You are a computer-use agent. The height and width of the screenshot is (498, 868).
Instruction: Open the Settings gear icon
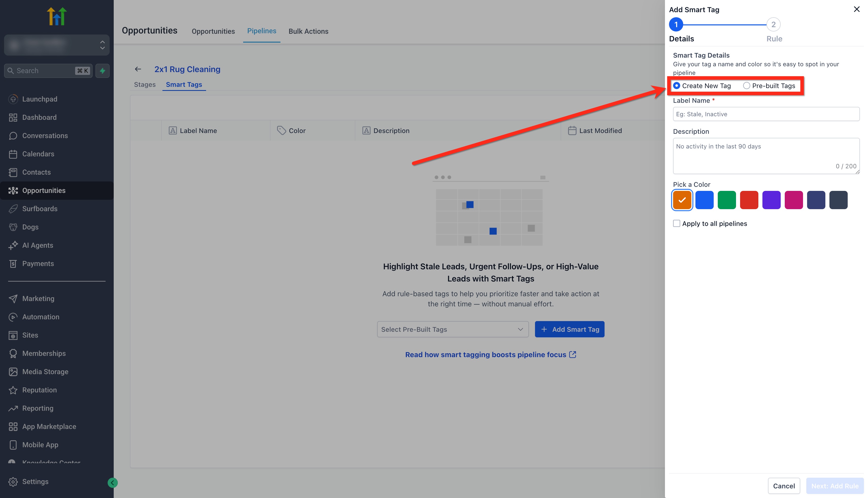click(x=13, y=482)
